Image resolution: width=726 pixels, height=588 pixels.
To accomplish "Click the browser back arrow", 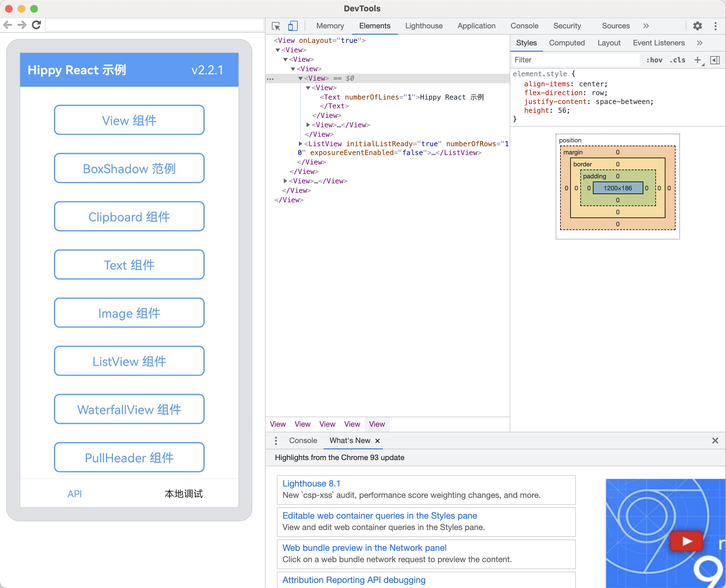I will point(8,25).
